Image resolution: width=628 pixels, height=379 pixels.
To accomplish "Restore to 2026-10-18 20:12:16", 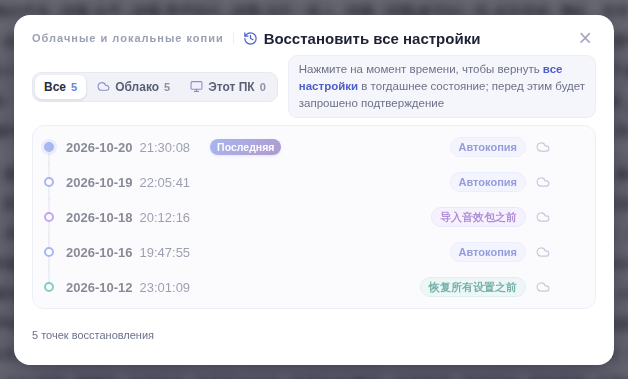I will 314,217.
